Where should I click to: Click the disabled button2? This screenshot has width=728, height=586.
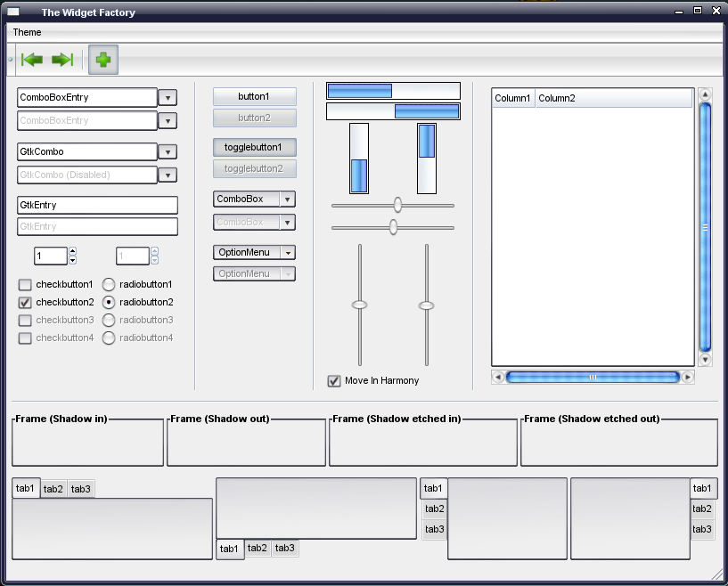(x=255, y=118)
